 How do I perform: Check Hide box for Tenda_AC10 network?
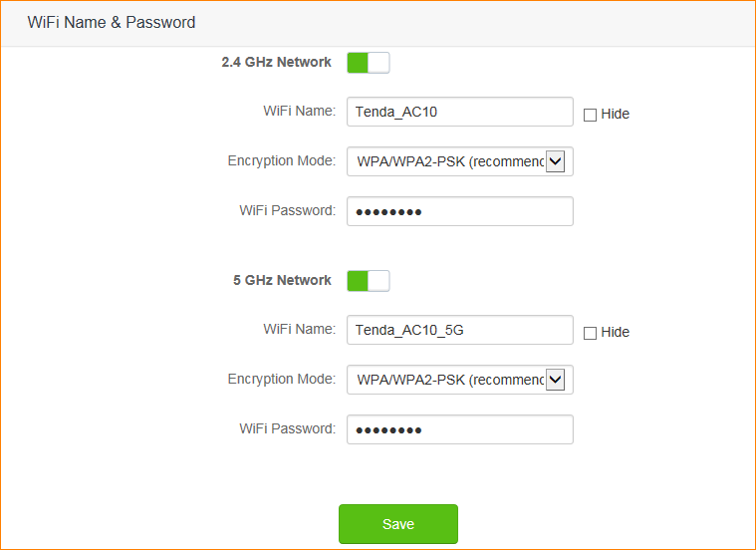tap(590, 115)
